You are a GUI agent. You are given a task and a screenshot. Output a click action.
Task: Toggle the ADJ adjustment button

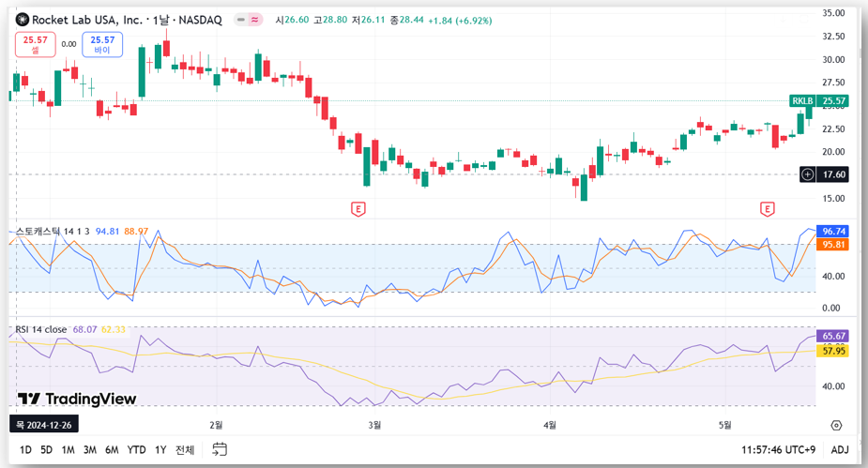pos(840,450)
